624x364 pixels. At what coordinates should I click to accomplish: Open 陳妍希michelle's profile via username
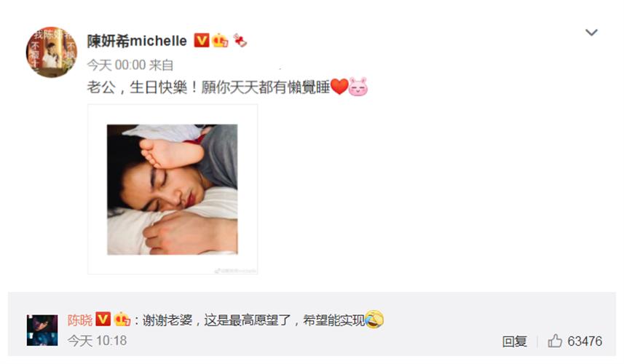[x=137, y=41]
